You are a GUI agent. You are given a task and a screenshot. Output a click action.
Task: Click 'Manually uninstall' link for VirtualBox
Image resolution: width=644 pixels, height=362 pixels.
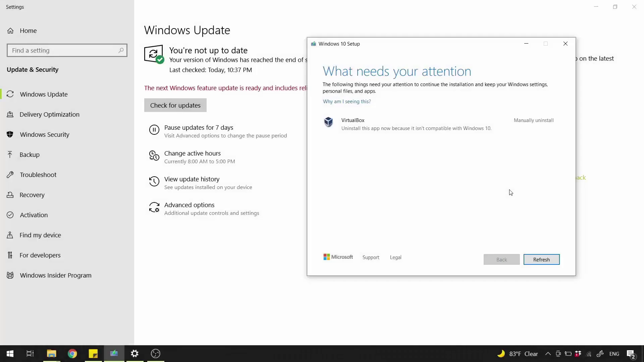tap(533, 120)
